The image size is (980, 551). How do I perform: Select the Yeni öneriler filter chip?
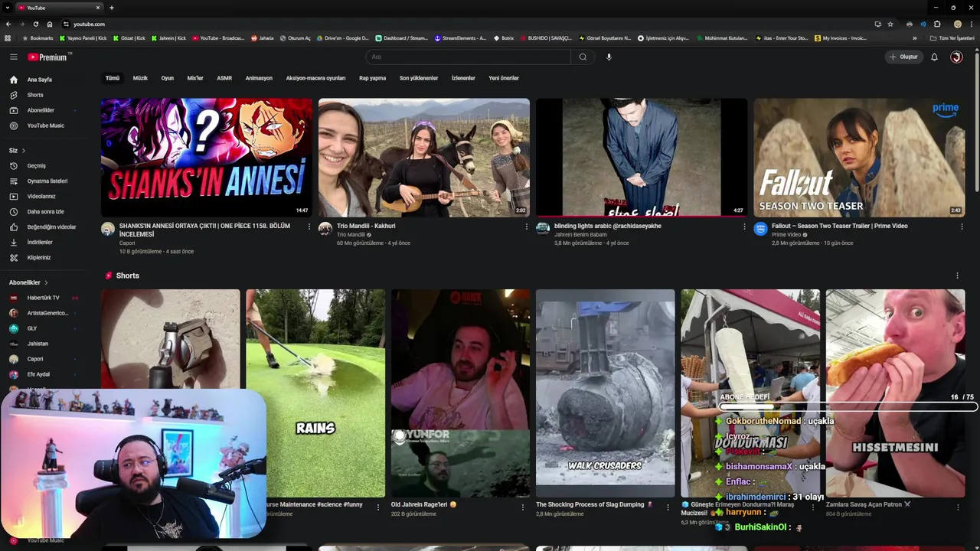tap(504, 78)
